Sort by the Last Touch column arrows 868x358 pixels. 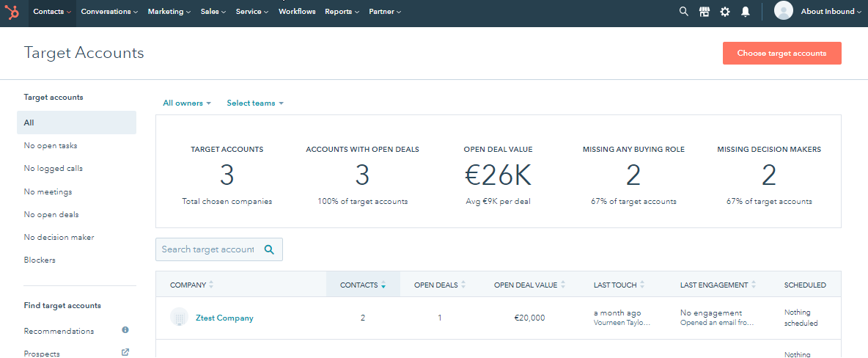coord(642,285)
